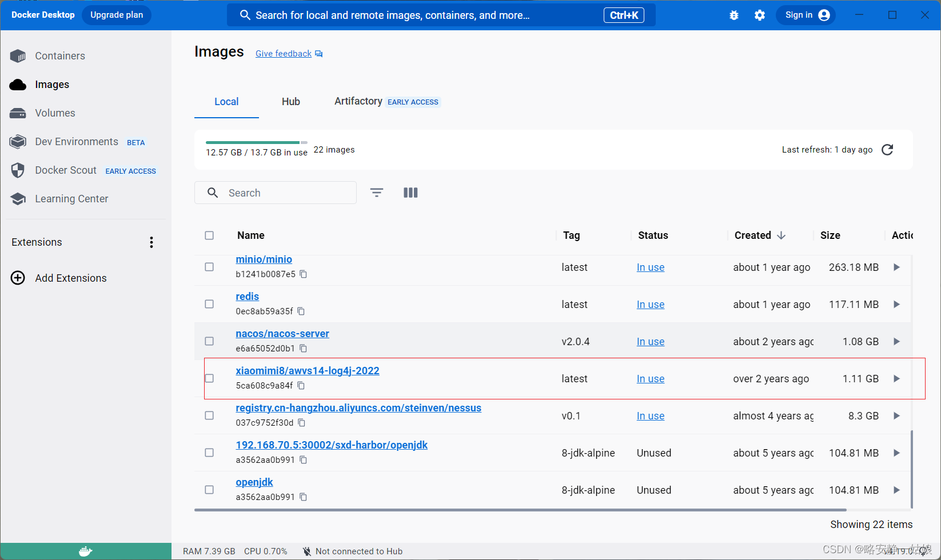Sort by the Name column header
This screenshot has width=941, height=560.
tap(251, 235)
